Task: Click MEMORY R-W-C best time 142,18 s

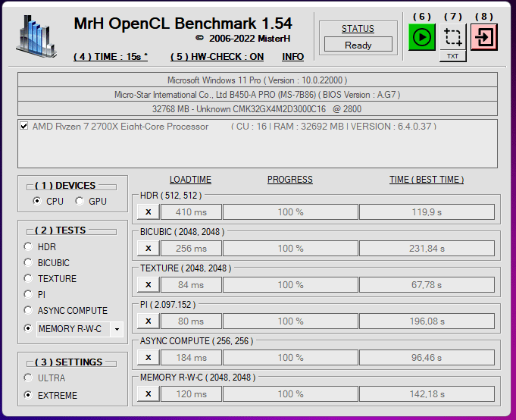Action: click(427, 393)
